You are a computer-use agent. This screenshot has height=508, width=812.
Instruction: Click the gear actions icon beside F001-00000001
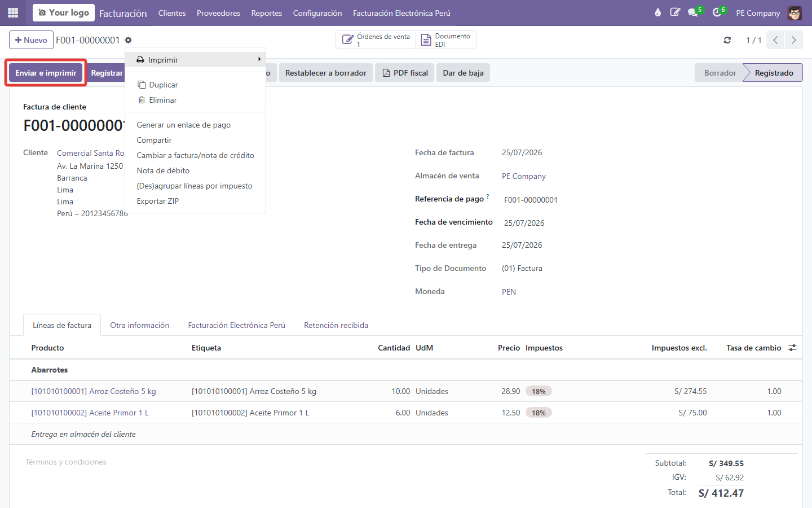click(128, 40)
